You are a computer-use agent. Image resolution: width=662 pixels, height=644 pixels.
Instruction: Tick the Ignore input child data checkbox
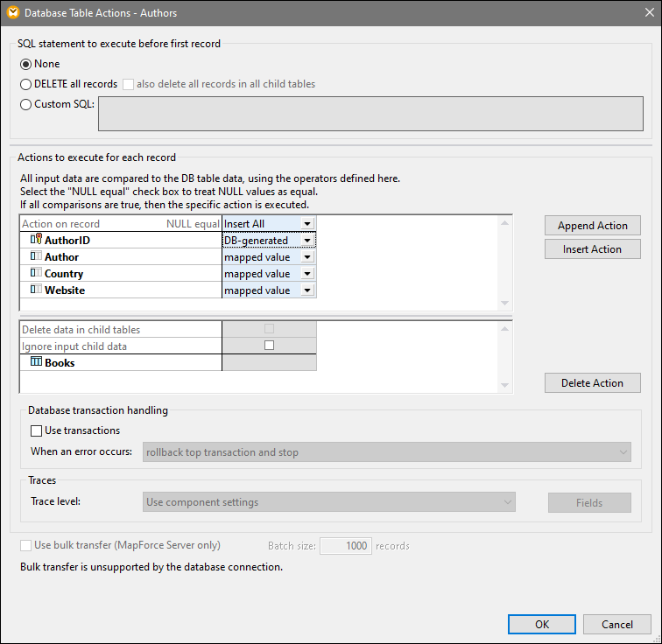click(269, 346)
